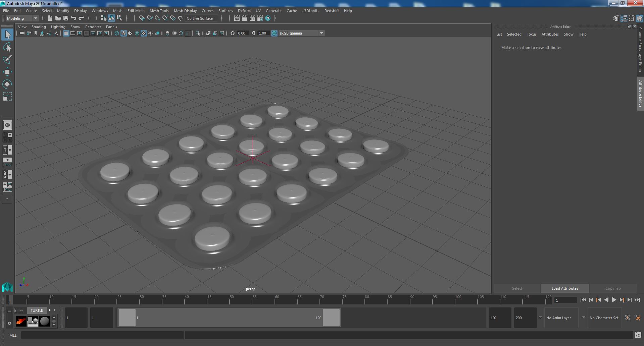This screenshot has width=644, height=346.
Task: Redo the last action
Action: [x=81, y=18]
